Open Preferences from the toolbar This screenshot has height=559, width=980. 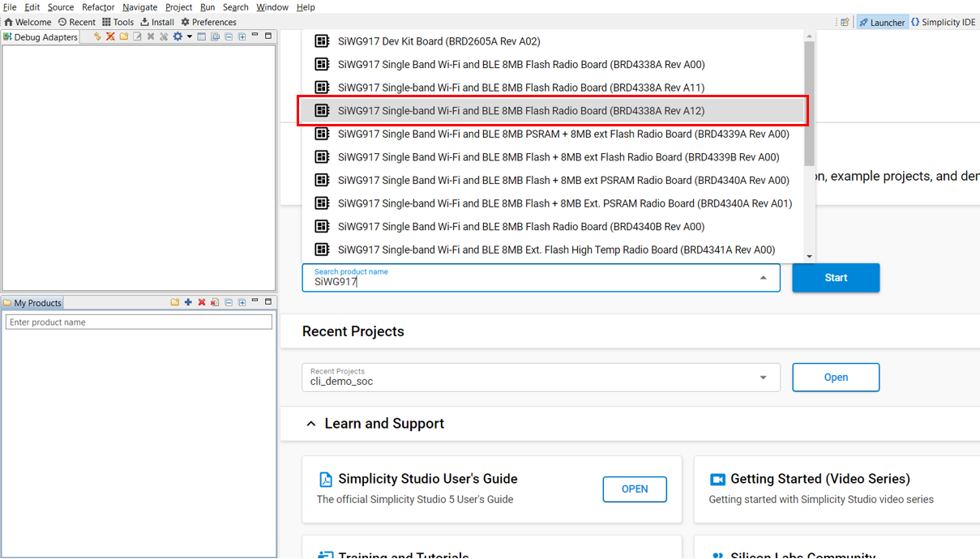[x=208, y=22]
